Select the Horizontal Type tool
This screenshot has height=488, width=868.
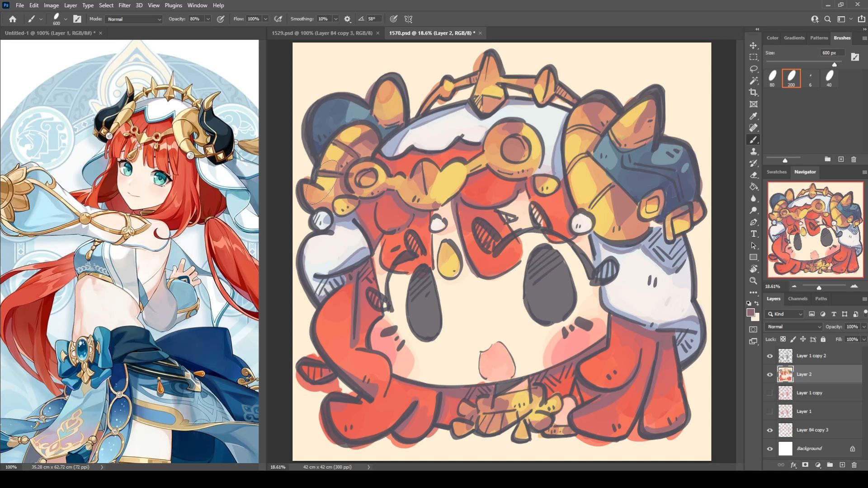[x=753, y=234]
